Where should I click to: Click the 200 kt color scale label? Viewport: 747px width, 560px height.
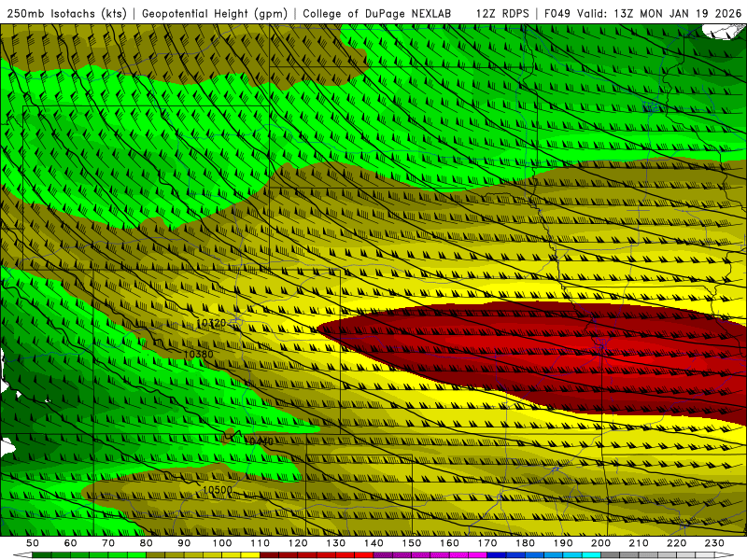600,543
